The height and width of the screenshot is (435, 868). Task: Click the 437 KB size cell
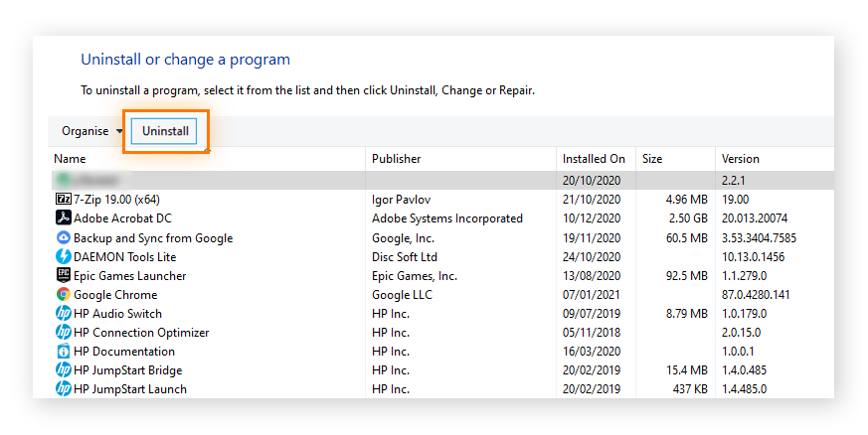690,388
